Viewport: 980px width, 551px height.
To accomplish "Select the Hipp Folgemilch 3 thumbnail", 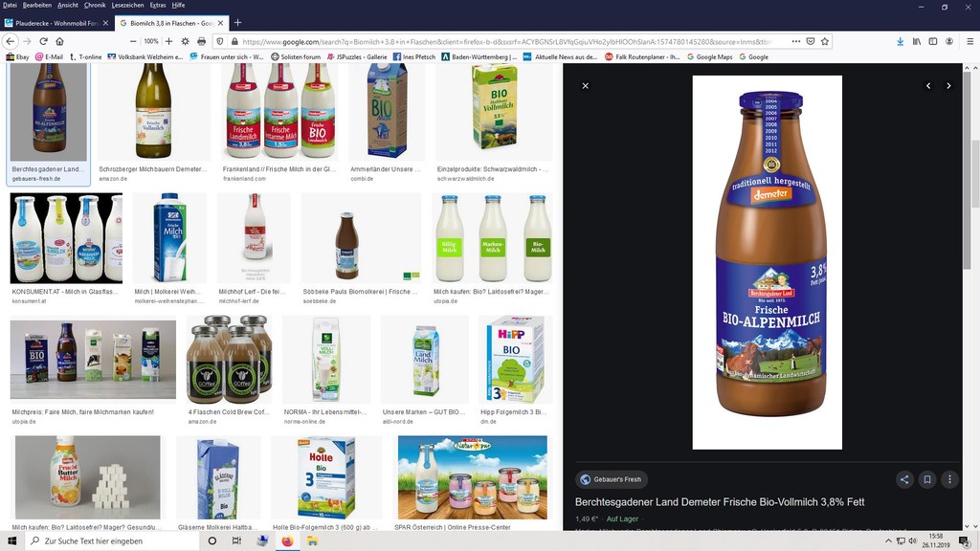I will coord(513,360).
